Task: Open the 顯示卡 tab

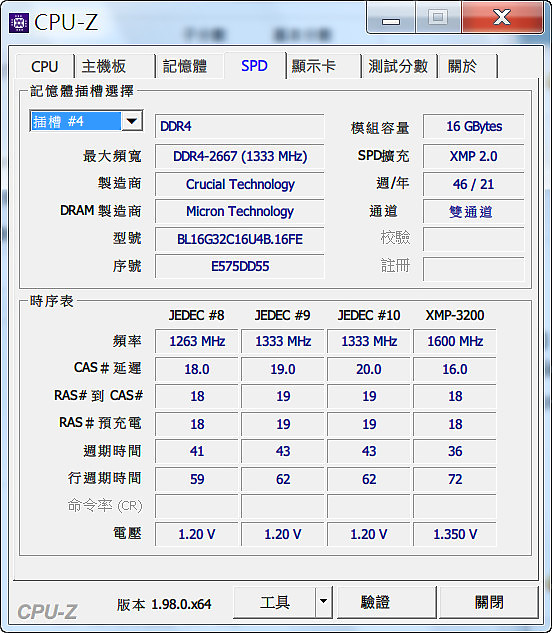Action: click(x=323, y=66)
